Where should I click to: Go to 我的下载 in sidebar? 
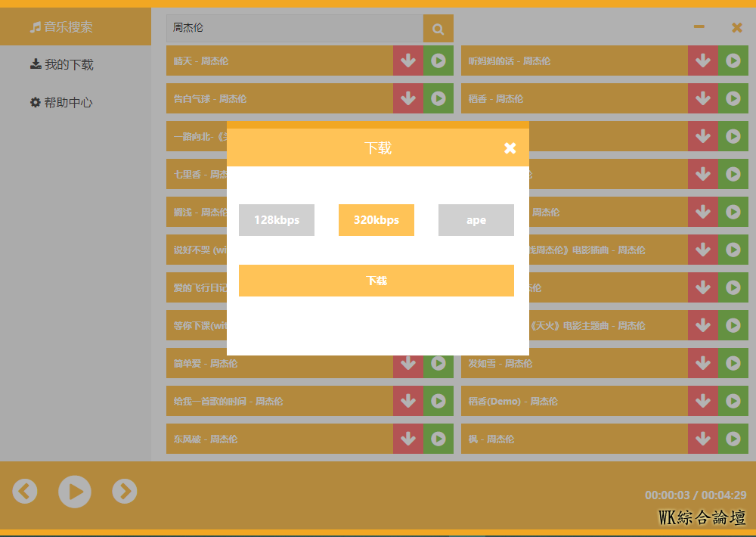pos(68,65)
